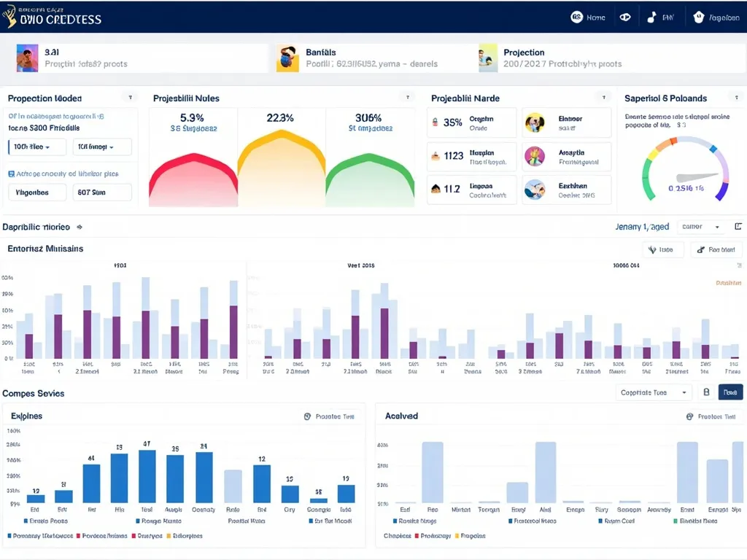
Task: Click icon next to Dapribilic rioriee heading
Action: 80,227
